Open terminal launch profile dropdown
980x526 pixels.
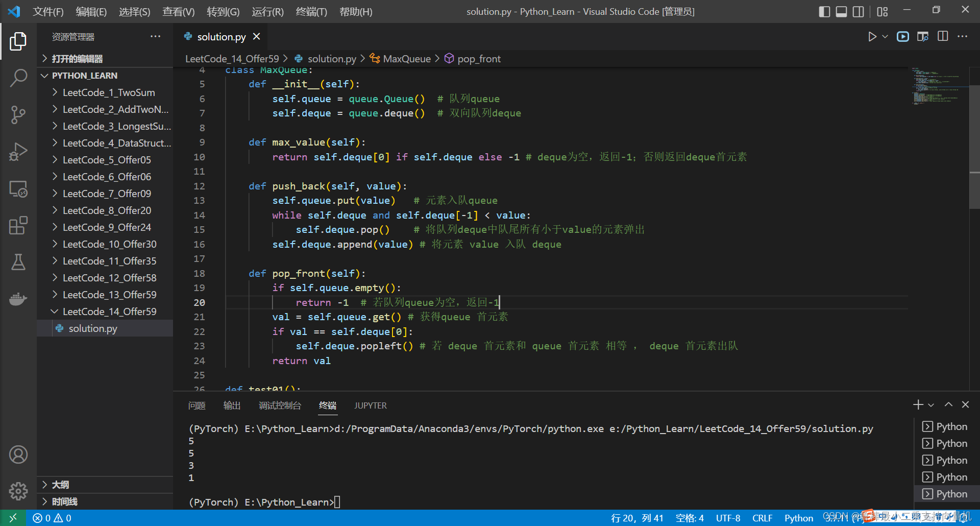click(931, 405)
